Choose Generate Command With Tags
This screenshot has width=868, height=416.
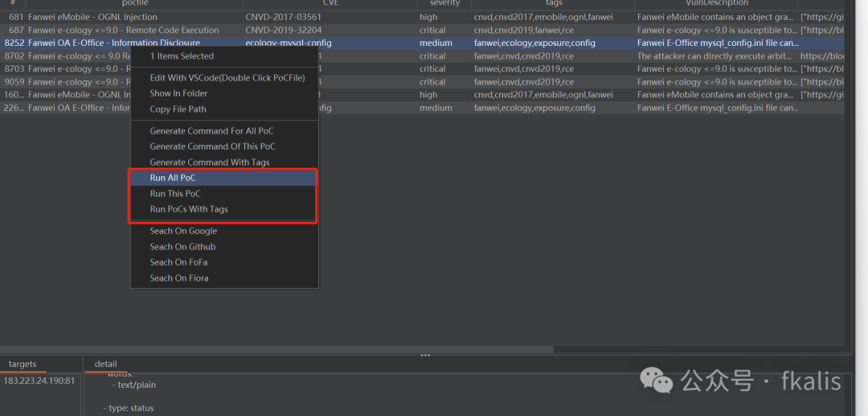point(209,163)
